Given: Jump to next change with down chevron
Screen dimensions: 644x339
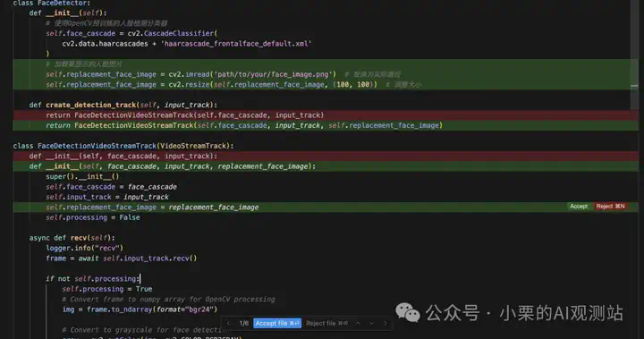Looking at the screenshot, I should [372, 324].
